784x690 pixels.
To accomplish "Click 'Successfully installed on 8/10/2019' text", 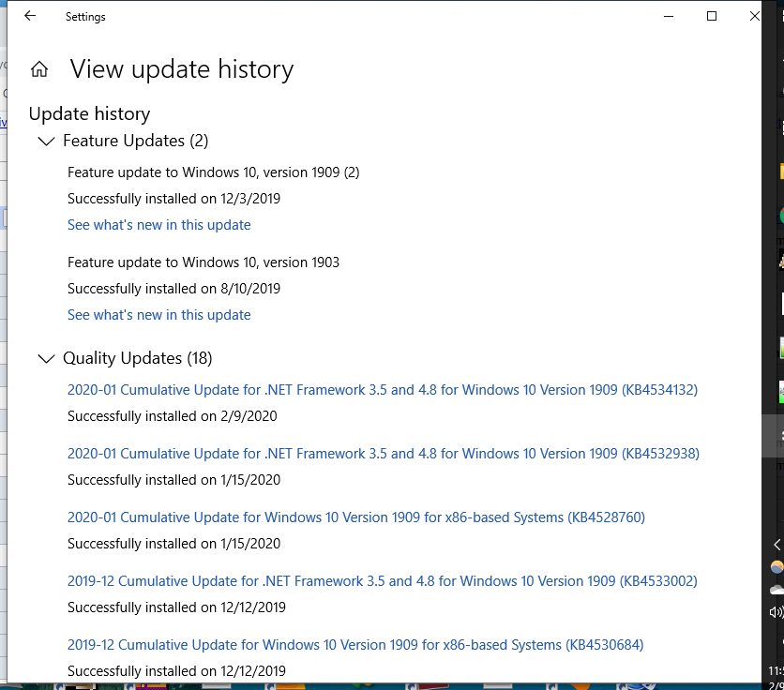I will pyautogui.click(x=174, y=289).
